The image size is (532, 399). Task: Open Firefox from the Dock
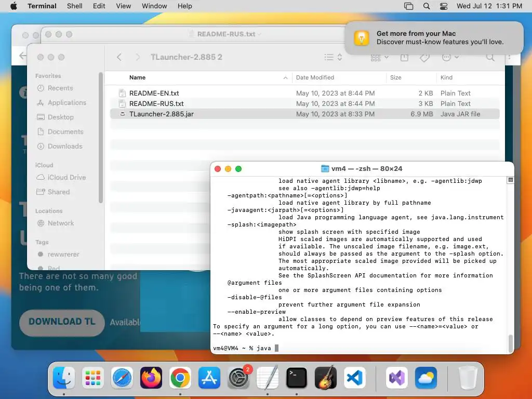tap(151, 378)
